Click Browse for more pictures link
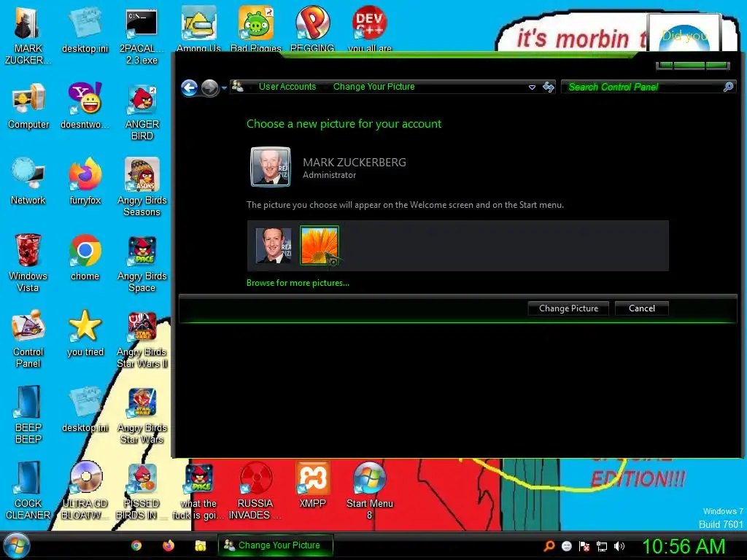This screenshot has width=747, height=560. pyautogui.click(x=298, y=283)
